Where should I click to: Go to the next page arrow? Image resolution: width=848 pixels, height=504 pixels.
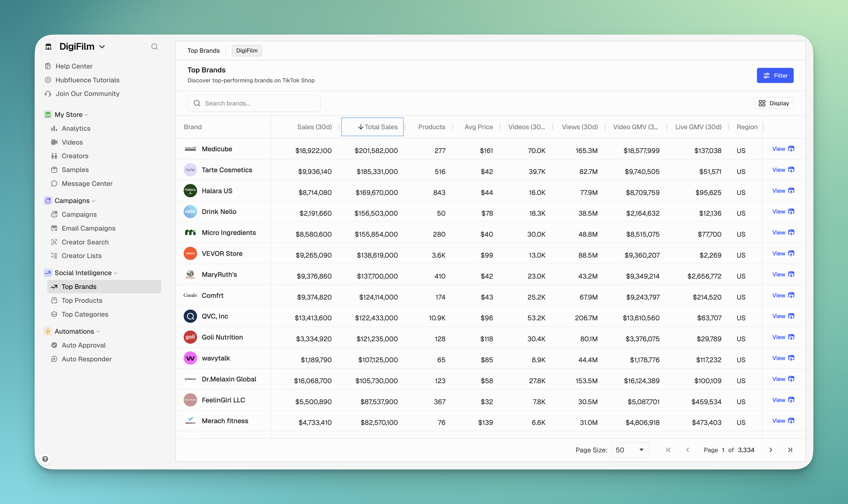[771, 450]
